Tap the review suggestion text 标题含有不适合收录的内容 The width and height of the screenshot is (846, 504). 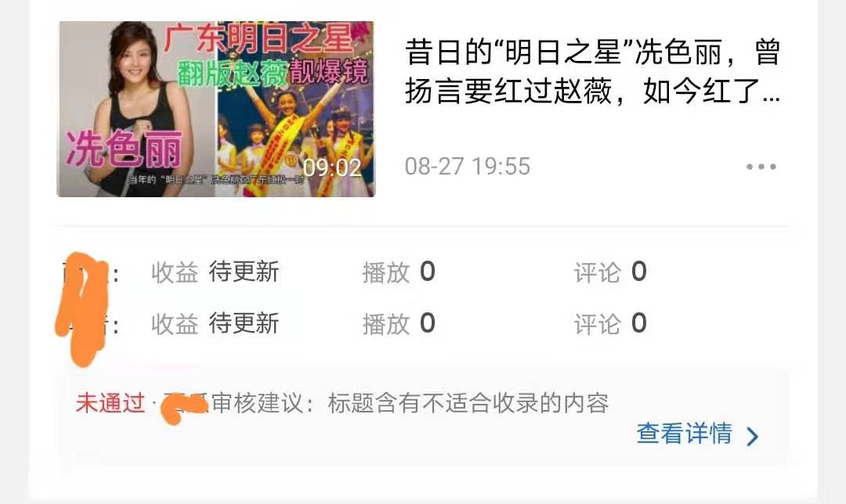[x=468, y=403]
